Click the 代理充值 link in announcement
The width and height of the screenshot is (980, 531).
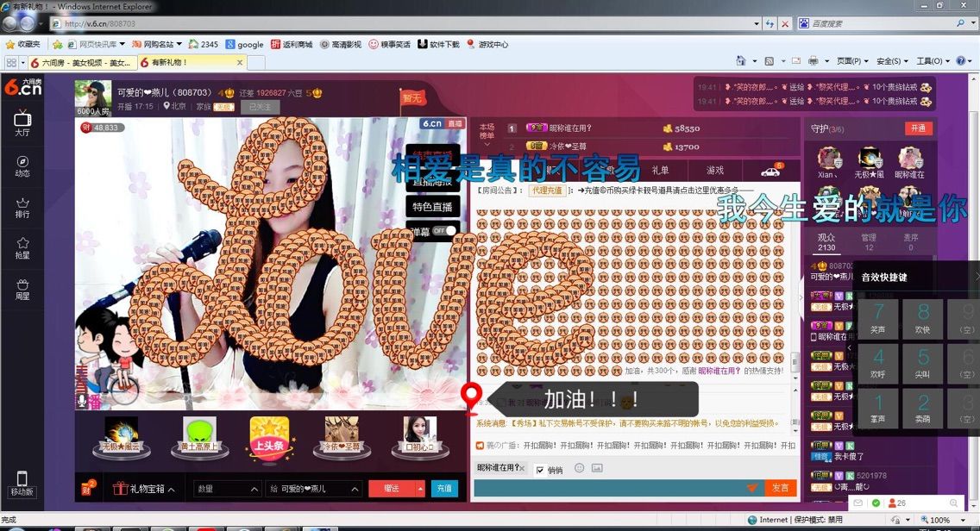547,191
